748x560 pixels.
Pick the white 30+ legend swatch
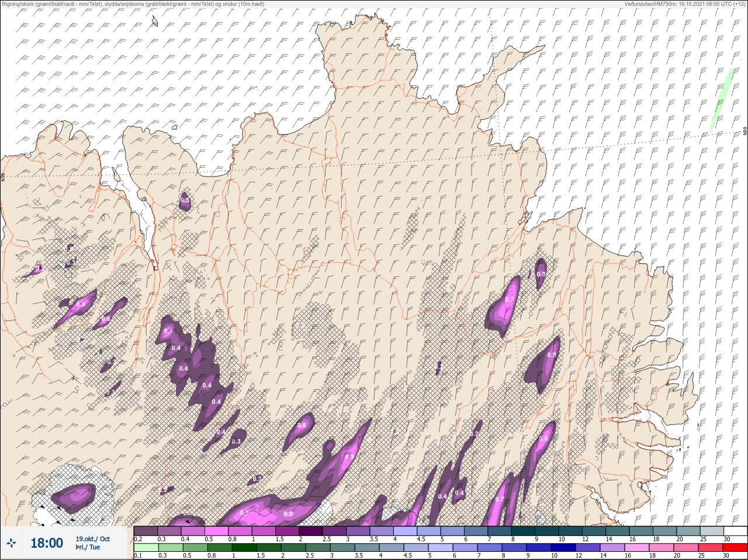coord(735,531)
